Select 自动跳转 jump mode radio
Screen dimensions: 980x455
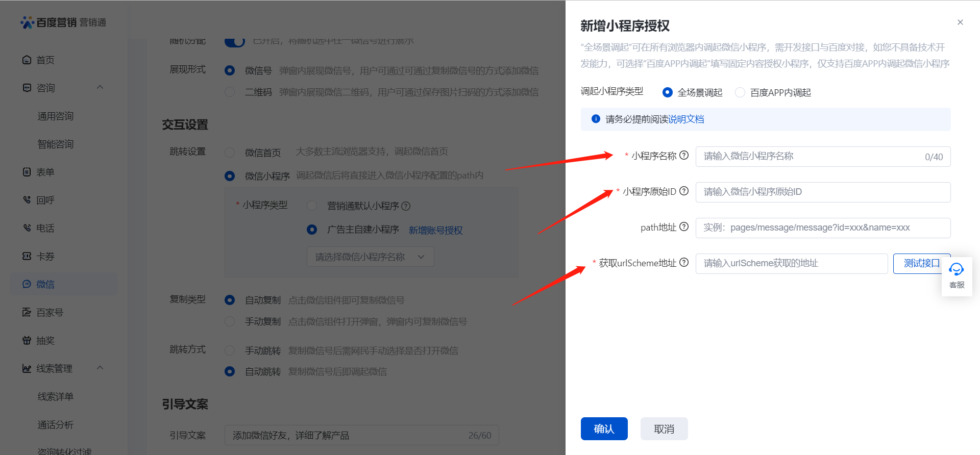click(x=230, y=371)
